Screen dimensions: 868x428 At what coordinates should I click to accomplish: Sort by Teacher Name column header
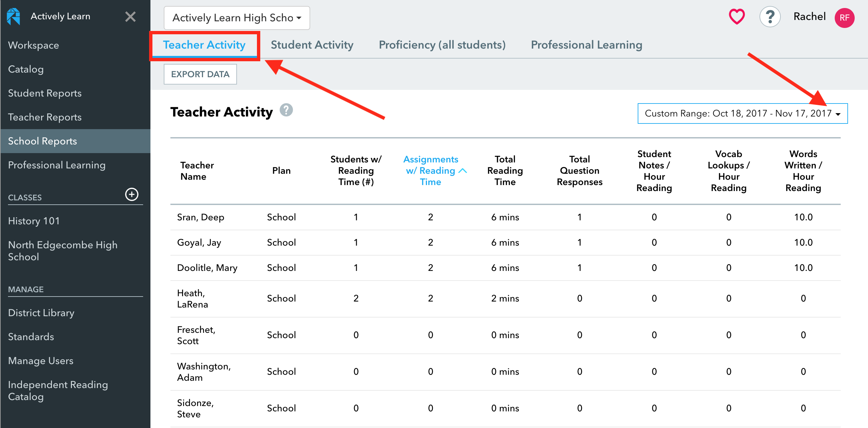pos(197,171)
